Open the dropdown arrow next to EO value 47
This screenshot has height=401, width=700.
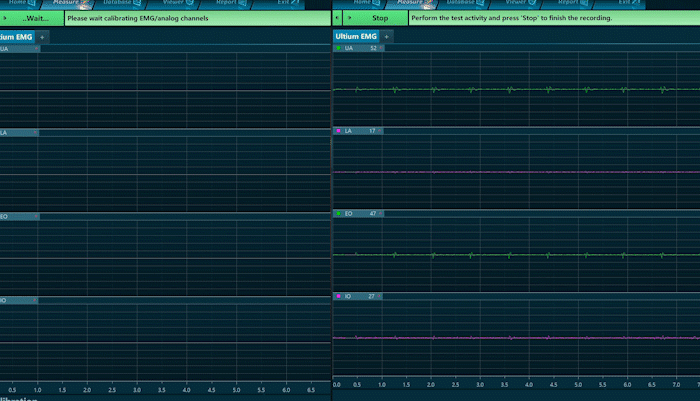tap(381, 214)
